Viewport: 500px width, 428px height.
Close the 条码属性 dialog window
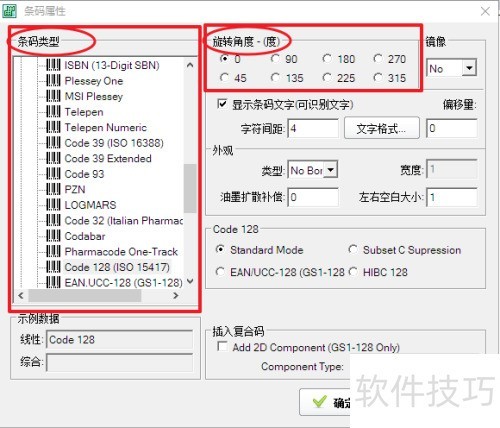pos(485,11)
